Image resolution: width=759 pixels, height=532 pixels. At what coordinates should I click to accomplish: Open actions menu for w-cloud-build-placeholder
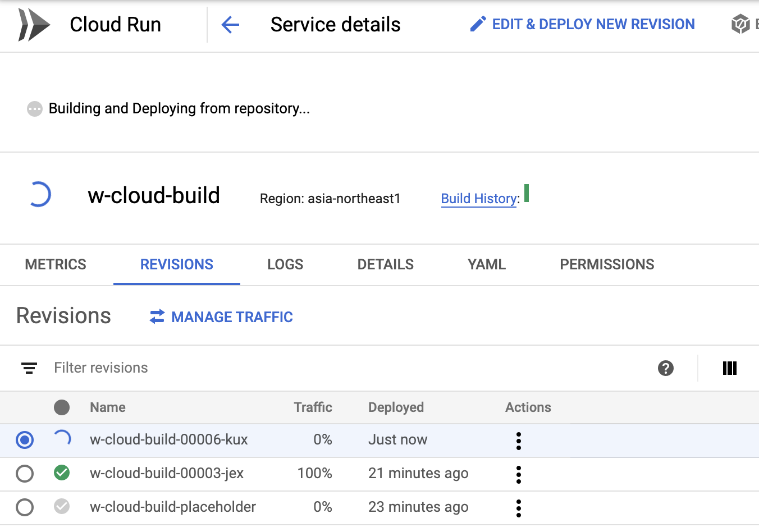[x=519, y=508]
